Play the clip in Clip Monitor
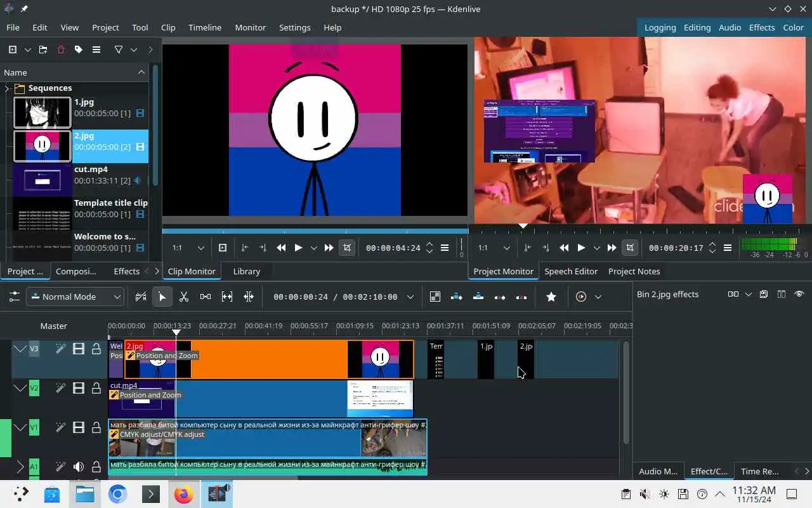Image resolution: width=812 pixels, height=508 pixels. coord(298,248)
